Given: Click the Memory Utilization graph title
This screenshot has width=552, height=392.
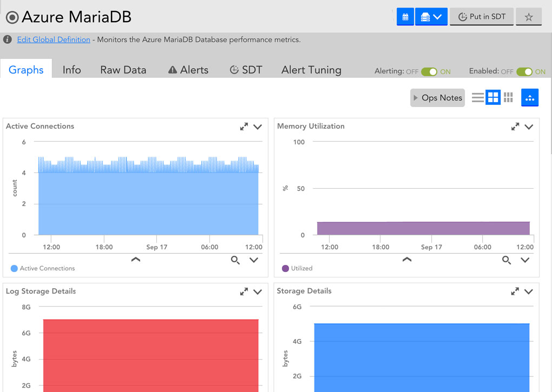Looking at the screenshot, I should [311, 126].
